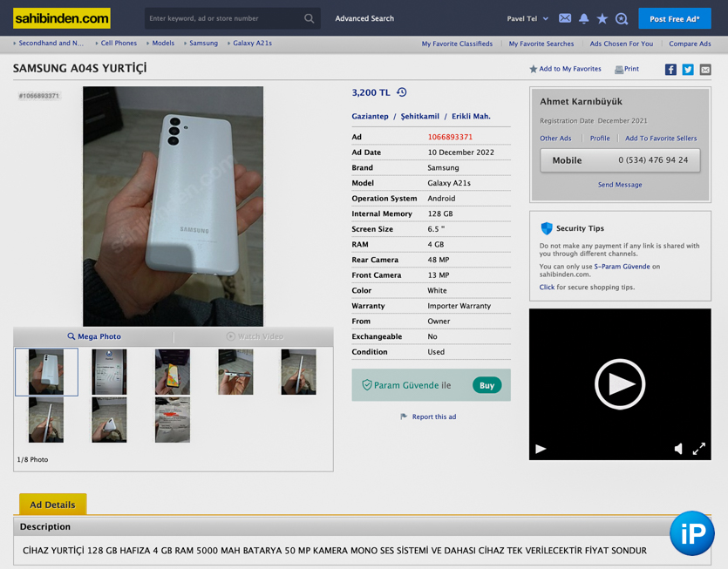Open Compare Ads
The width and height of the screenshot is (728, 569).
(690, 44)
